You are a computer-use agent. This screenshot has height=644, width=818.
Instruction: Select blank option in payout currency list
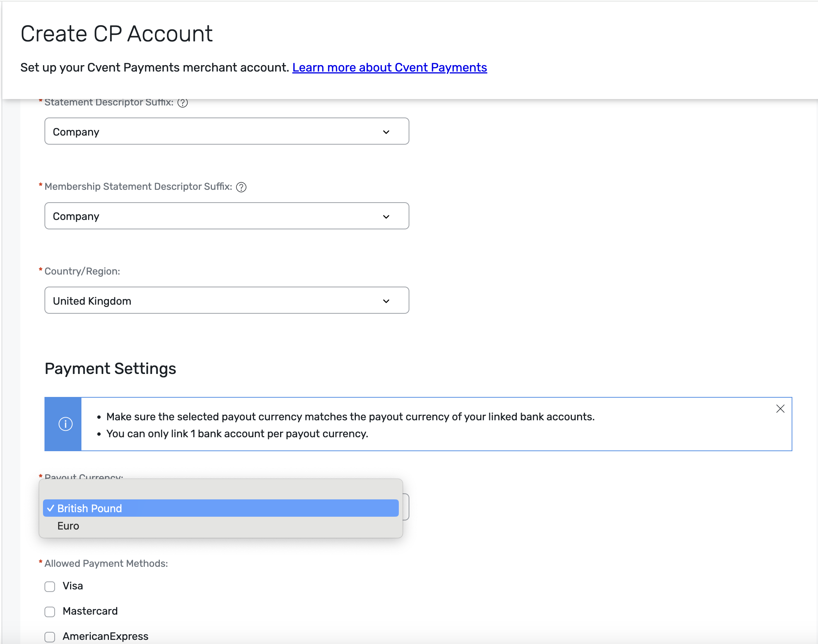(x=221, y=490)
